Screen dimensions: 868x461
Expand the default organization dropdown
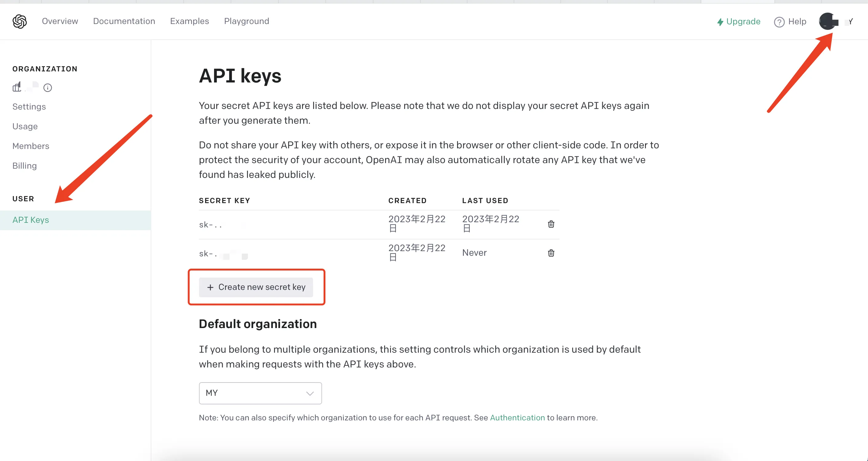pos(260,393)
